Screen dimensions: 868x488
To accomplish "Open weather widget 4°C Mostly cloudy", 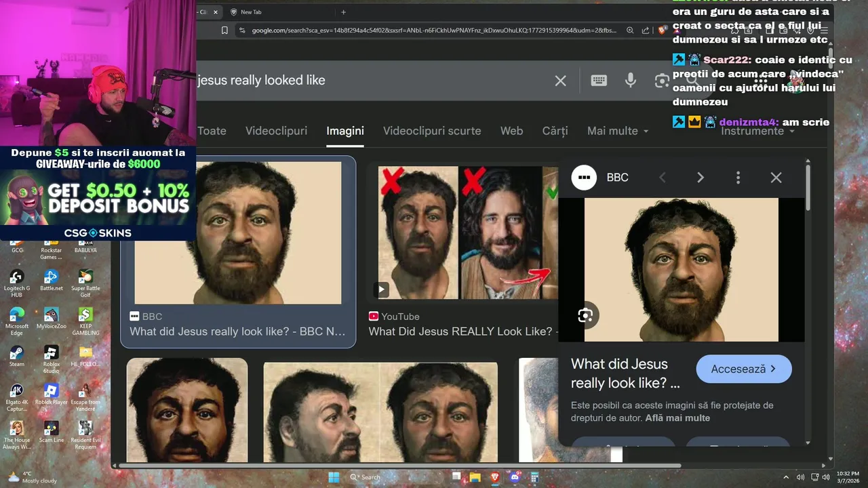I will (33, 477).
